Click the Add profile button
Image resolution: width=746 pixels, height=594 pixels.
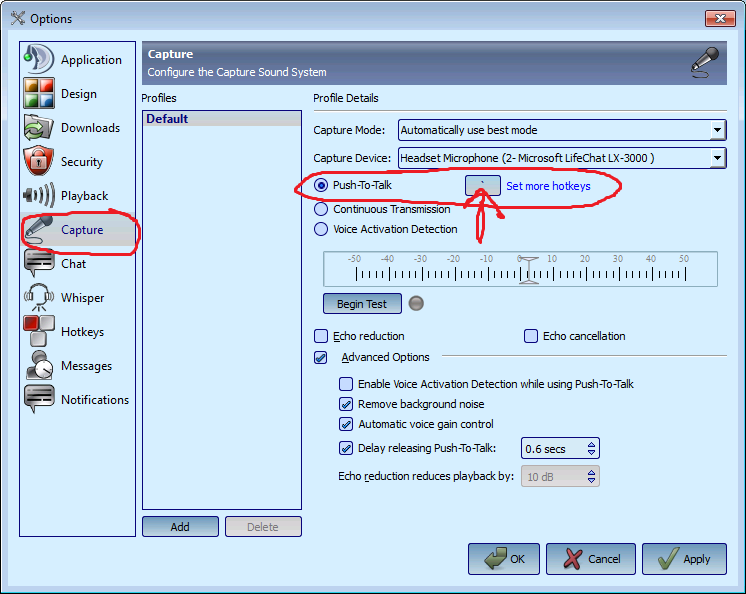coord(180,526)
